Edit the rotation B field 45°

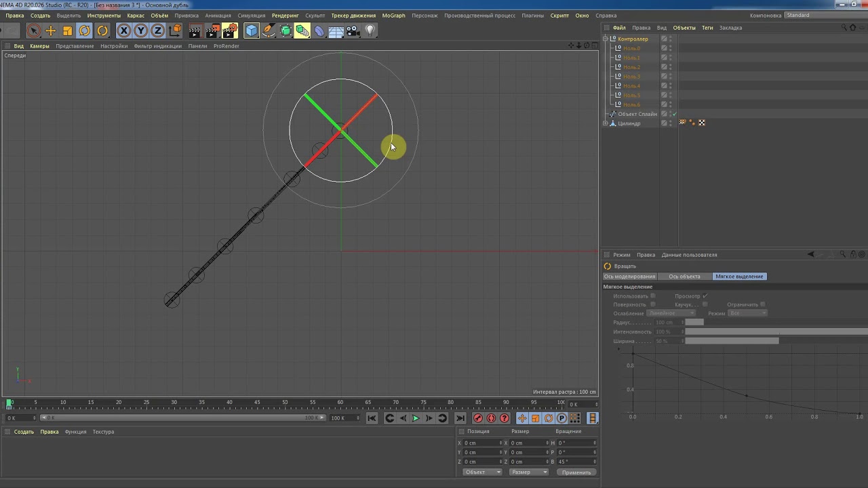coord(576,462)
